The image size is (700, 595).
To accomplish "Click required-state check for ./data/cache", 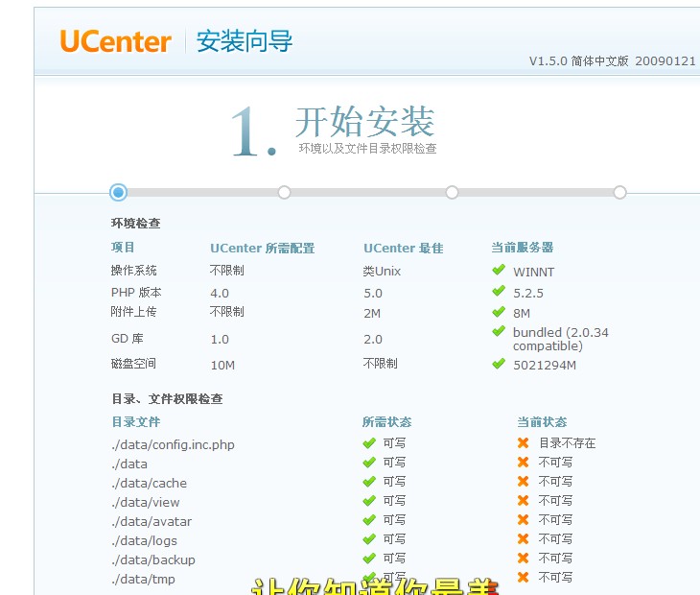I will pyautogui.click(x=369, y=482).
